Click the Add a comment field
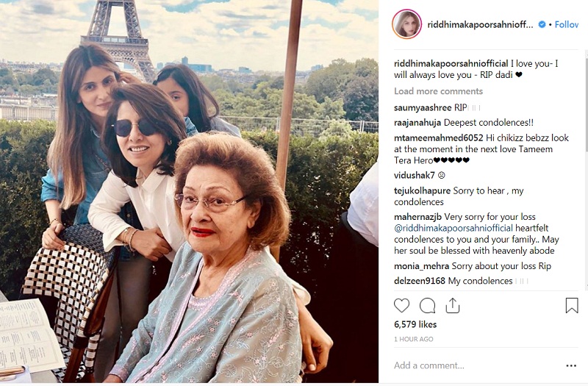The image size is (588, 386). [470, 365]
